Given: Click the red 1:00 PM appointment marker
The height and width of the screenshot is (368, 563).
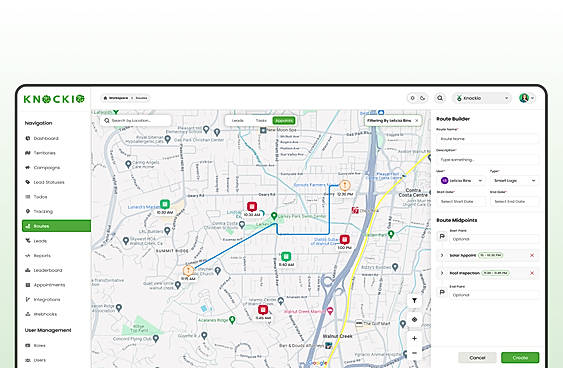Looking at the screenshot, I should click(344, 239).
